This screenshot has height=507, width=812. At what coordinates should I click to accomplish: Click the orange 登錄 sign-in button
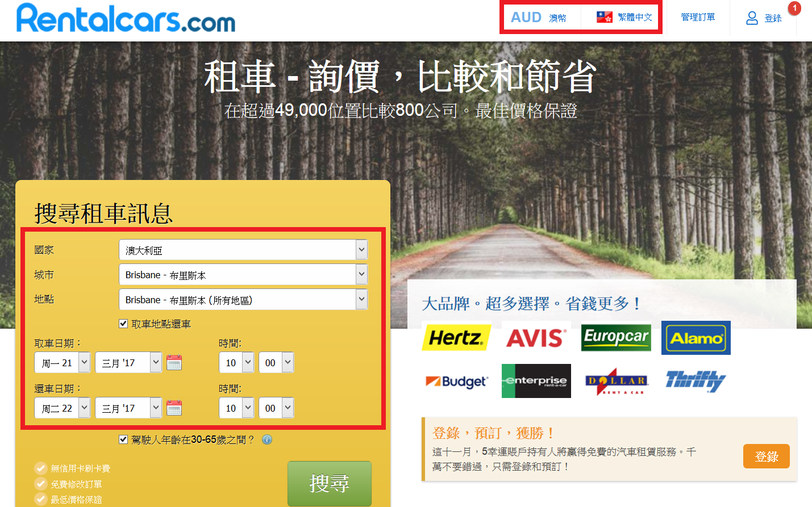pyautogui.click(x=766, y=456)
